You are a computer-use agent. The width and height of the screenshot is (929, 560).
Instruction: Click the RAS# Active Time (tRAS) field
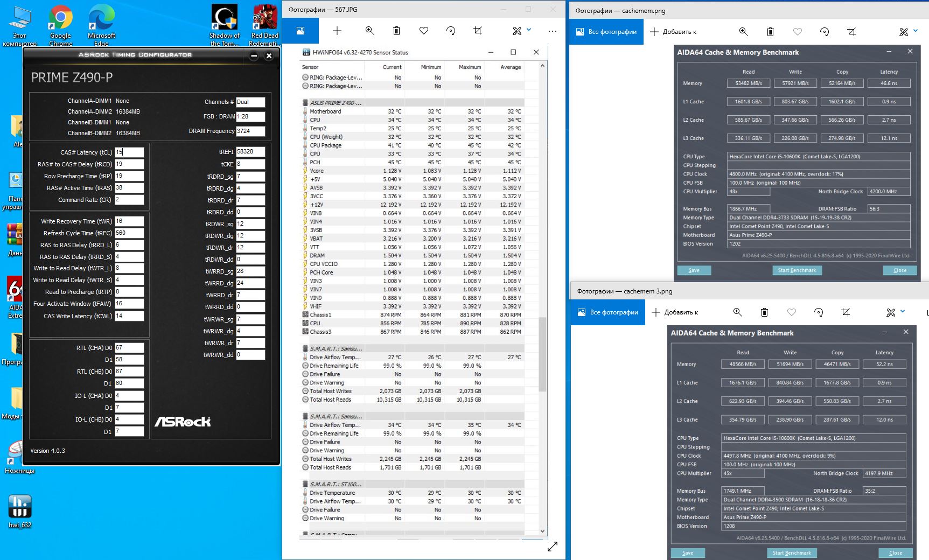(129, 188)
